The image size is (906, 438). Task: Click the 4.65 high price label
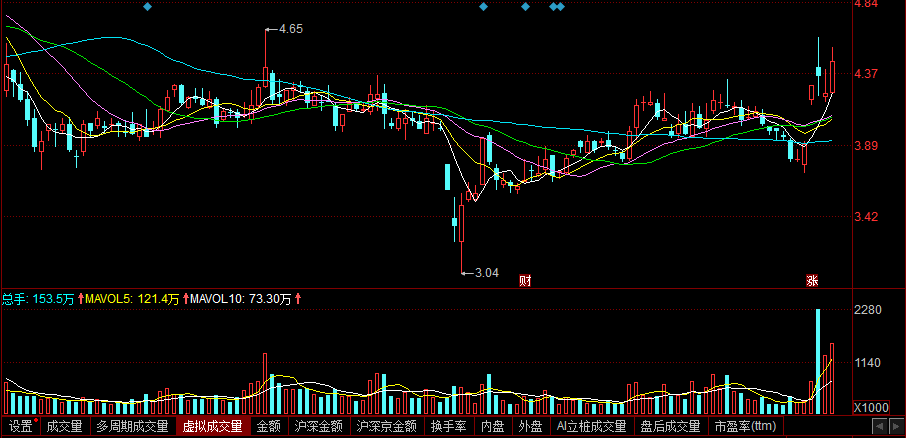(x=291, y=28)
